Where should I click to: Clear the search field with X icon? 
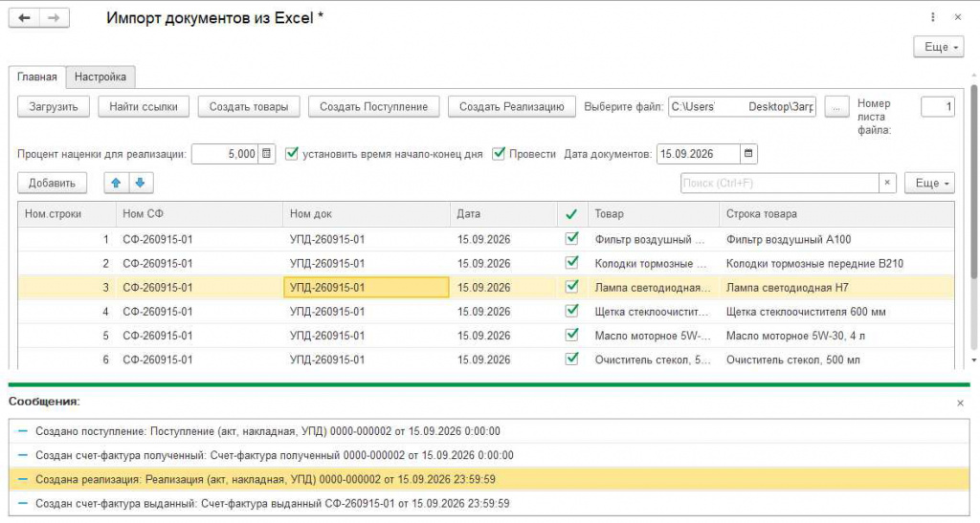(x=887, y=183)
